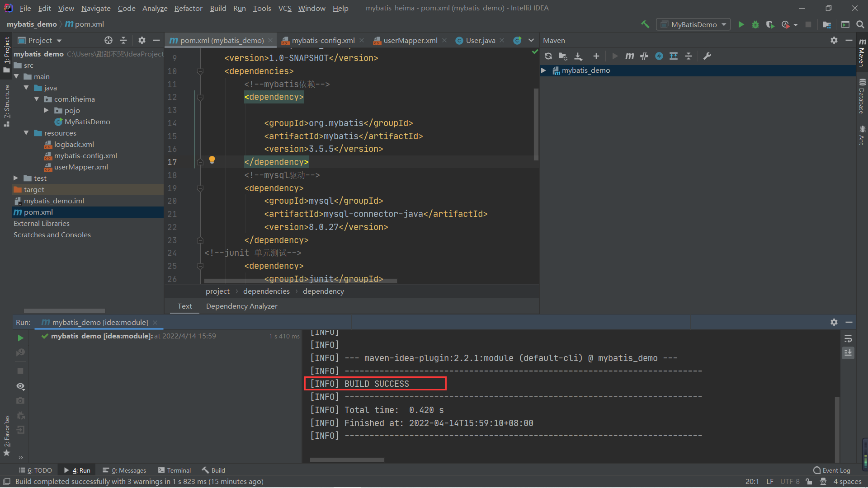
Task: Collapse the com.itheima package
Action: pyautogui.click(x=38, y=99)
